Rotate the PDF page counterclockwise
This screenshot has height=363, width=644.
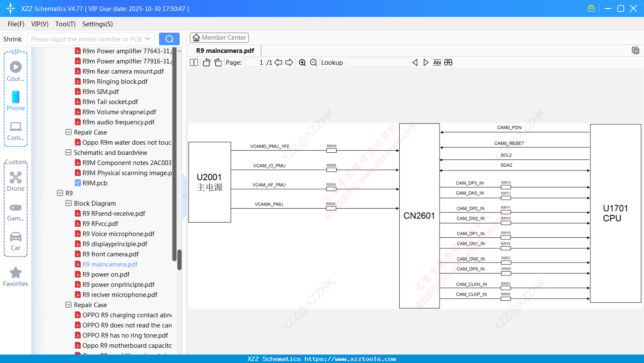click(206, 62)
